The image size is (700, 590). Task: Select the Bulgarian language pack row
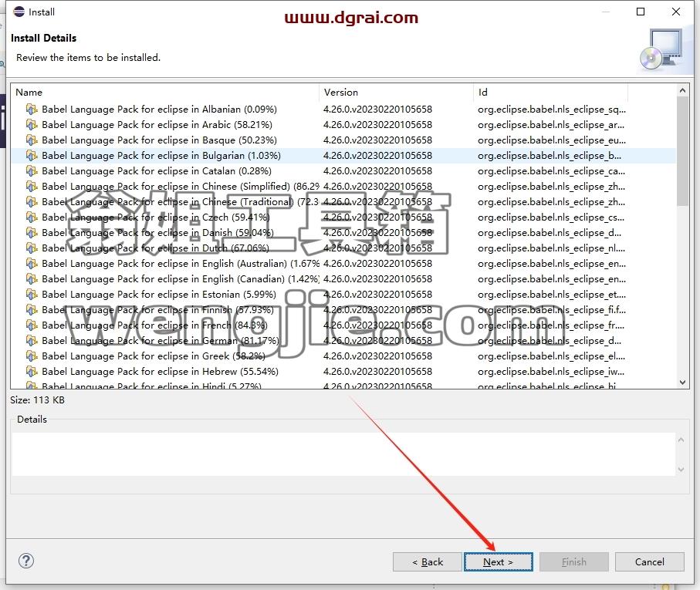[343, 156]
